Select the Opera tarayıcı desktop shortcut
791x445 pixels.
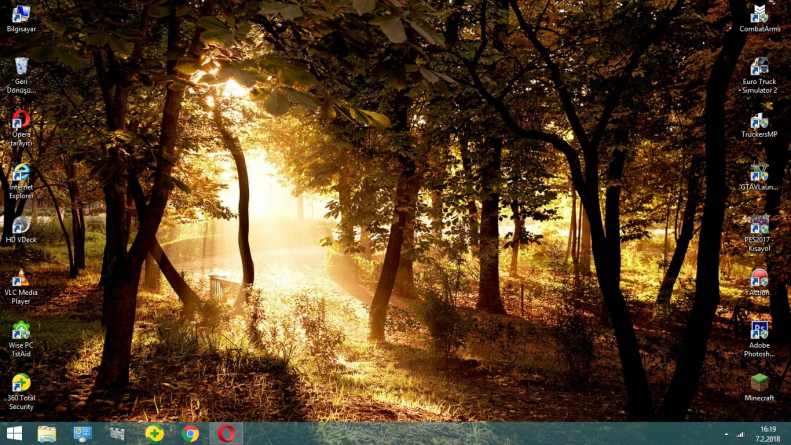(x=21, y=129)
